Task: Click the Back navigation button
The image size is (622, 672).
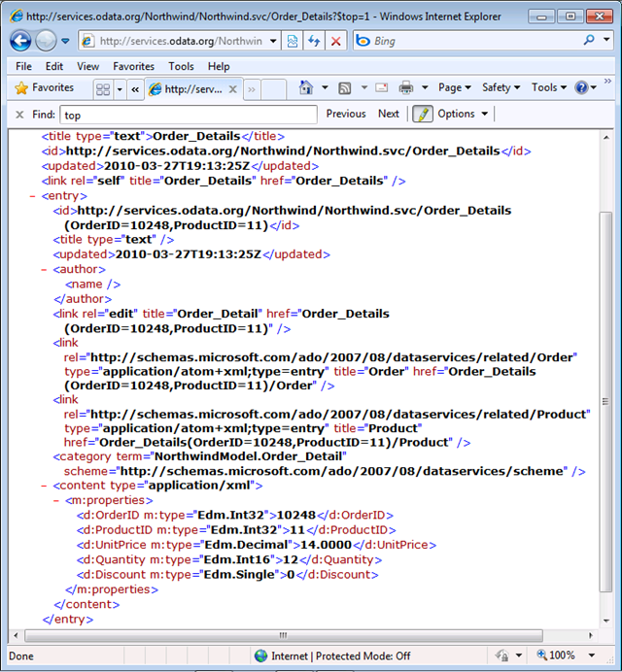Action: pos(20,41)
